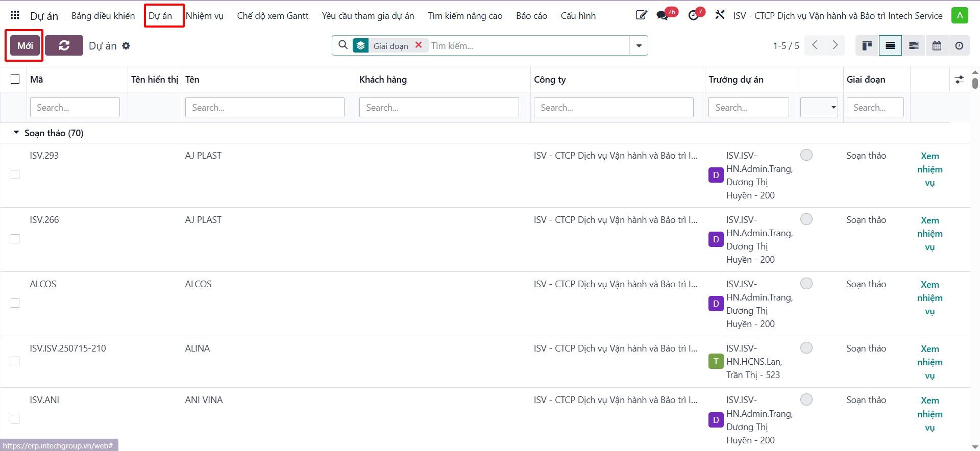This screenshot has height=451, width=980.
Task: Open the search options dropdown arrow
Action: (639, 45)
